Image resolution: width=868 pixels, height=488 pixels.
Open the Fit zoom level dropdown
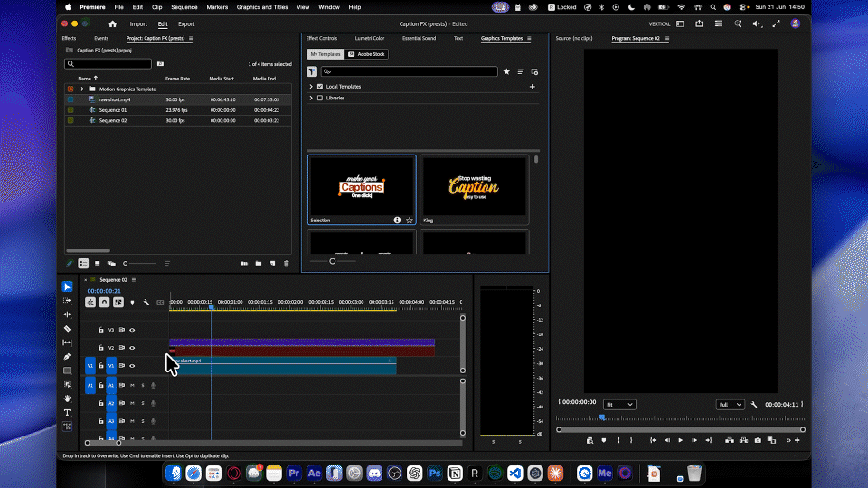click(x=618, y=405)
